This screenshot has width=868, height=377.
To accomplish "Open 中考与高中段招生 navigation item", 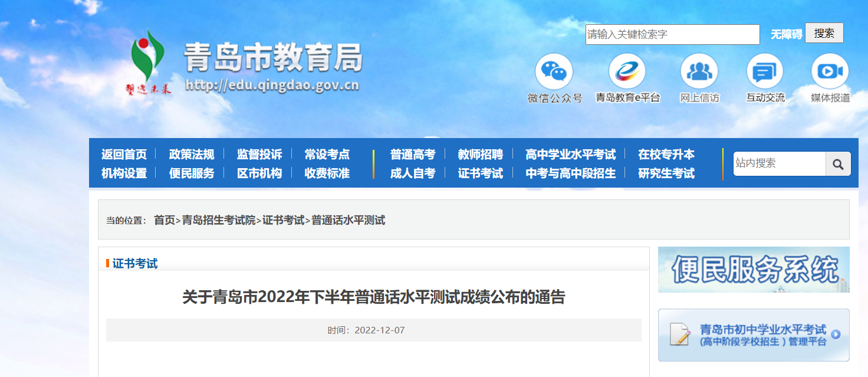I will tap(571, 173).
